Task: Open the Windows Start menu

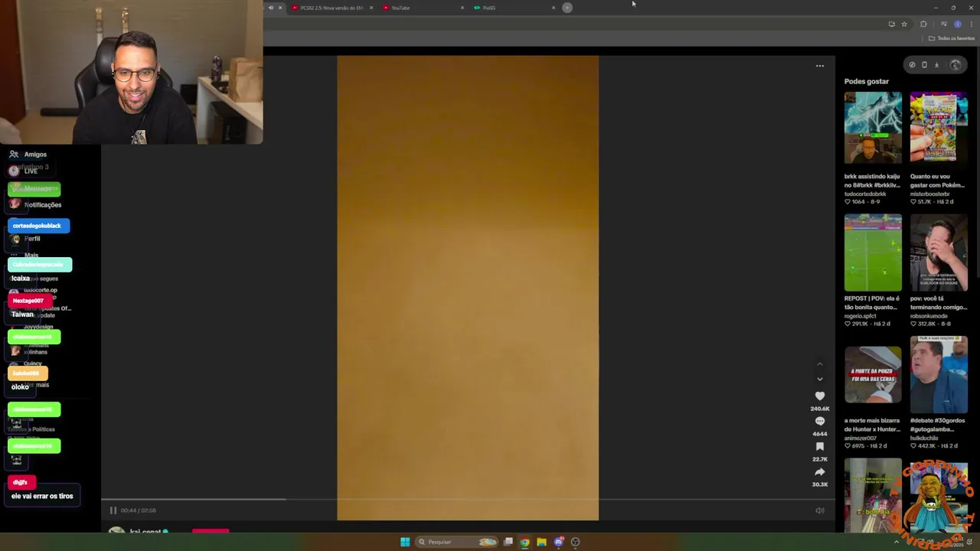Action: pos(405,542)
